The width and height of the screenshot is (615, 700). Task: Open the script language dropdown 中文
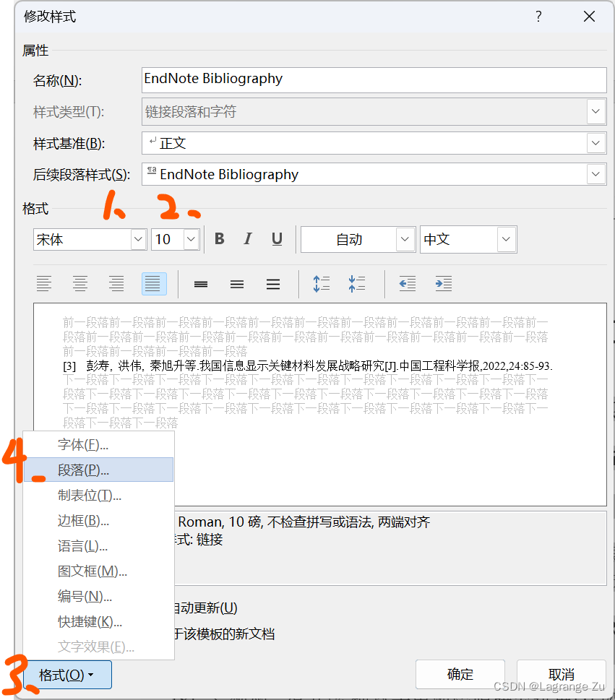tap(506, 239)
